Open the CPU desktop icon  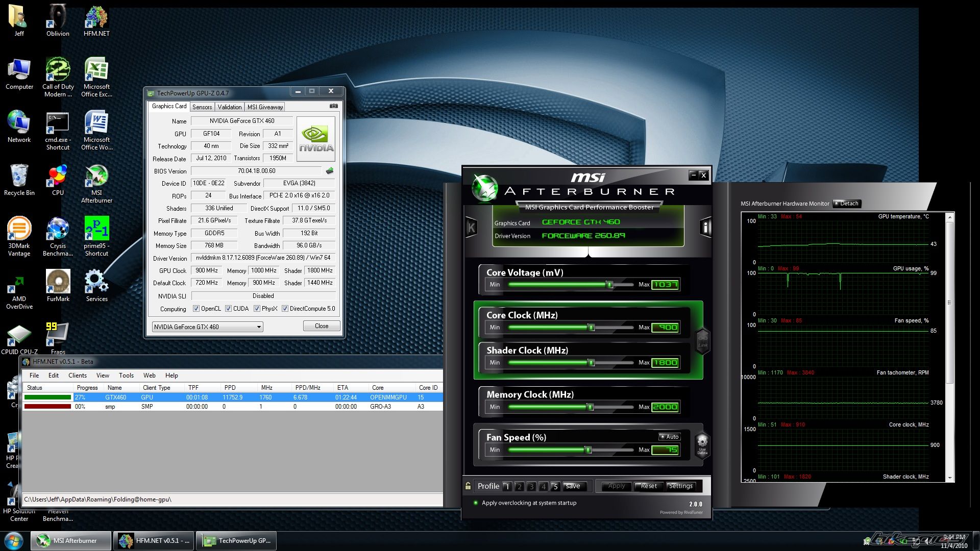click(58, 180)
